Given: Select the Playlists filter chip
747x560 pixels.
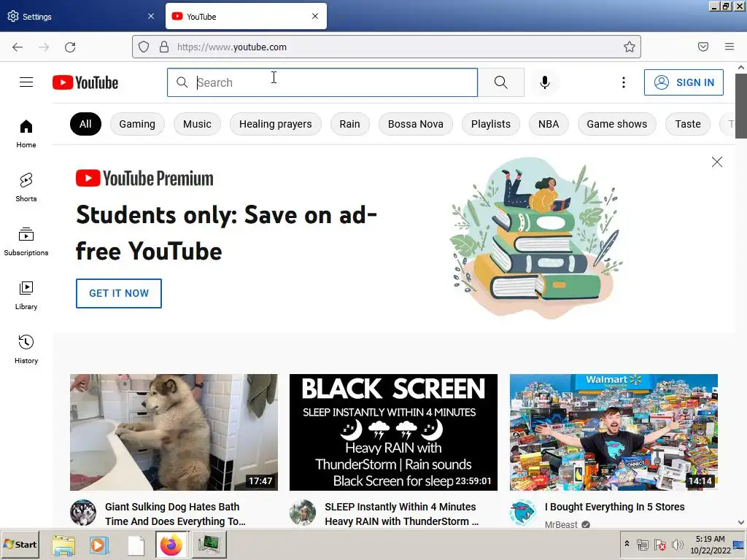Looking at the screenshot, I should pyautogui.click(x=491, y=124).
